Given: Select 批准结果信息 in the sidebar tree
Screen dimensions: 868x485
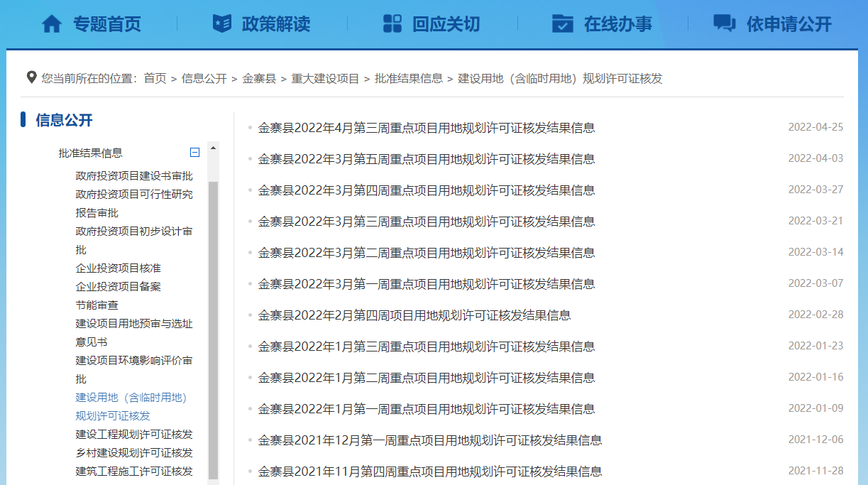Looking at the screenshot, I should coord(90,153).
